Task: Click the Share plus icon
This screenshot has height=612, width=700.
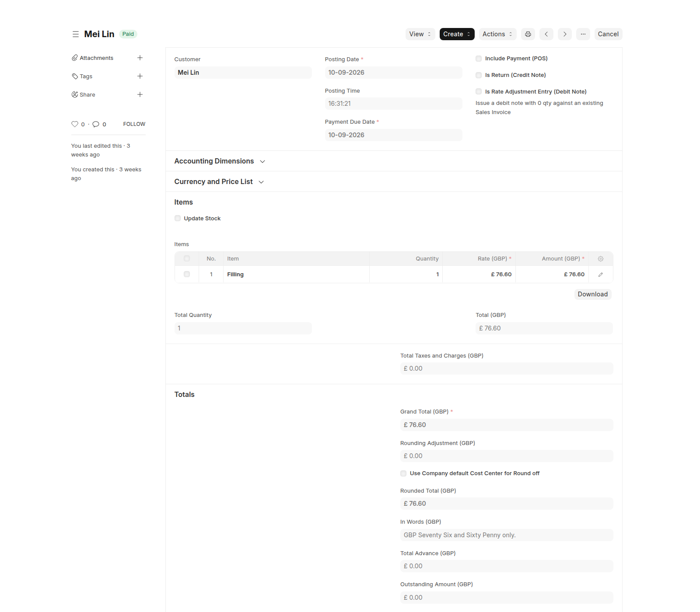Action: (x=140, y=94)
